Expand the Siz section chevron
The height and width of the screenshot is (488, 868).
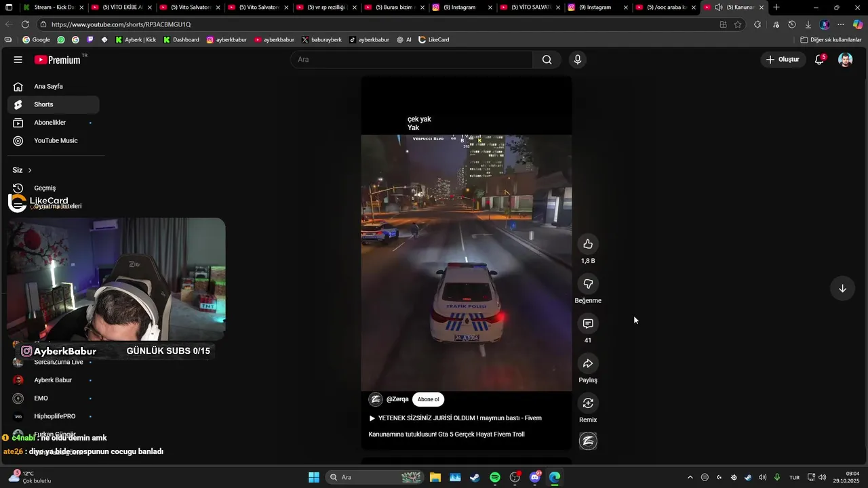tap(30, 170)
